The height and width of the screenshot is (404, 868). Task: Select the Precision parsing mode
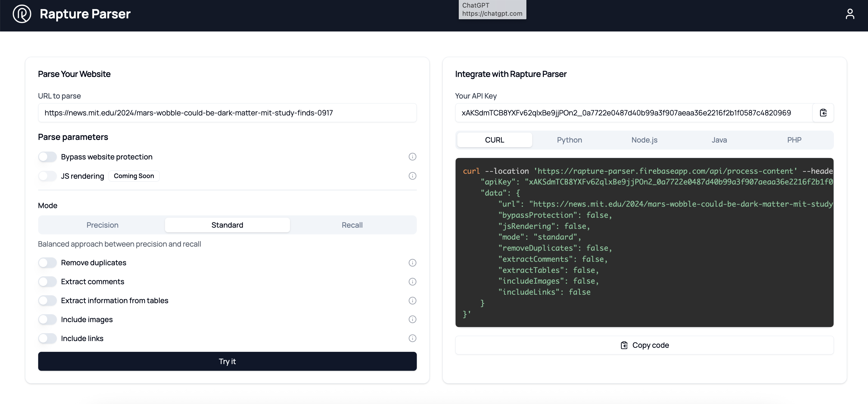click(x=102, y=225)
